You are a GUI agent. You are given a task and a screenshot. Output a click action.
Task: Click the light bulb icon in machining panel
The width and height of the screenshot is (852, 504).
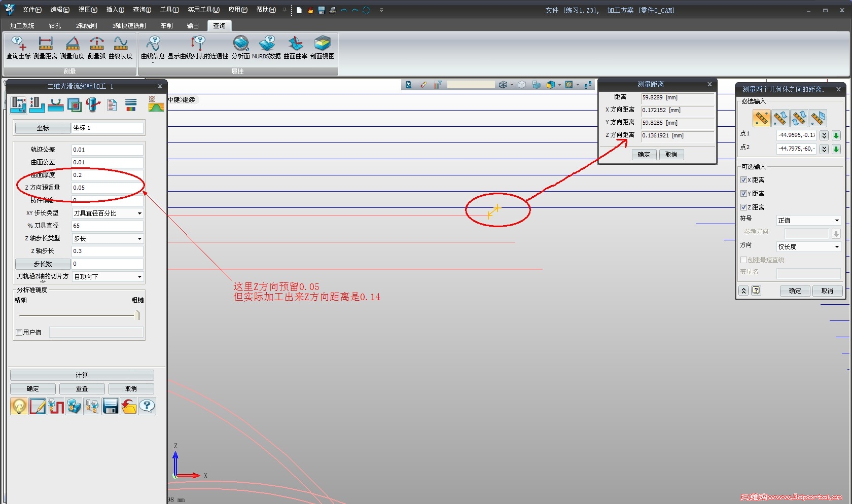(x=19, y=406)
